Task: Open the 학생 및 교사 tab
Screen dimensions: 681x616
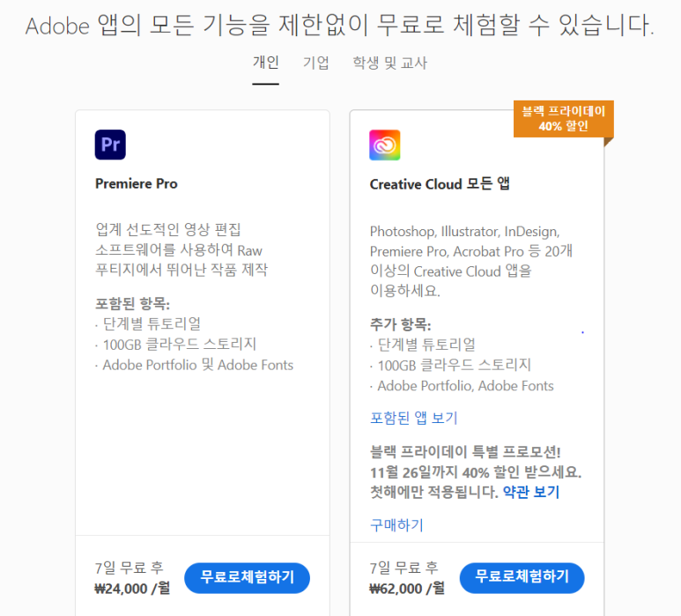Action: click(x=390, y=63)
